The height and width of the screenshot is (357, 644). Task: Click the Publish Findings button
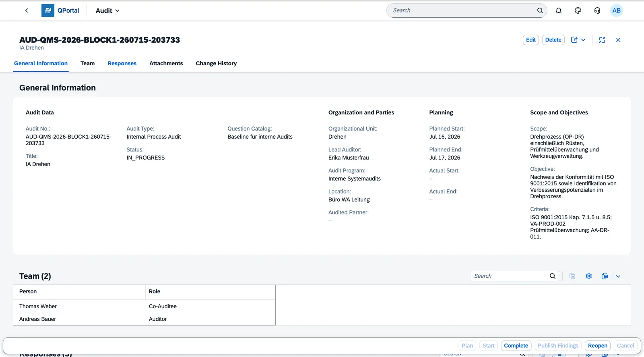[x=558, y=346]
